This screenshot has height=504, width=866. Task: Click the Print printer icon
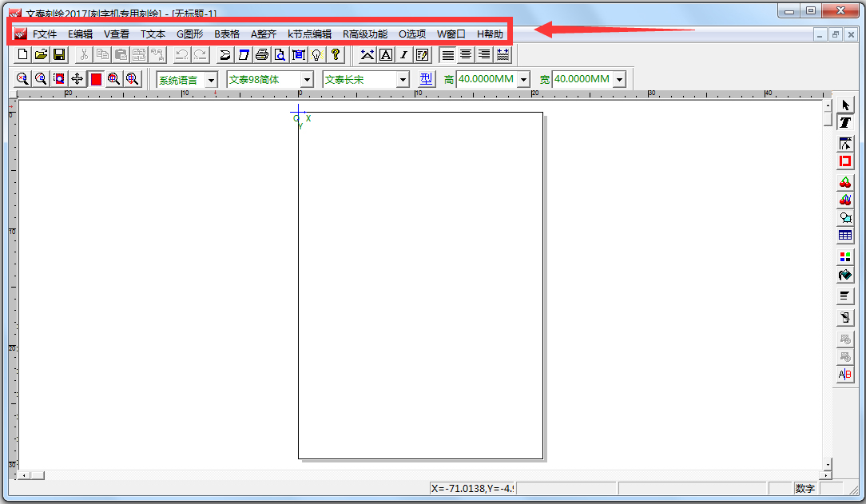tap(262, 54)
